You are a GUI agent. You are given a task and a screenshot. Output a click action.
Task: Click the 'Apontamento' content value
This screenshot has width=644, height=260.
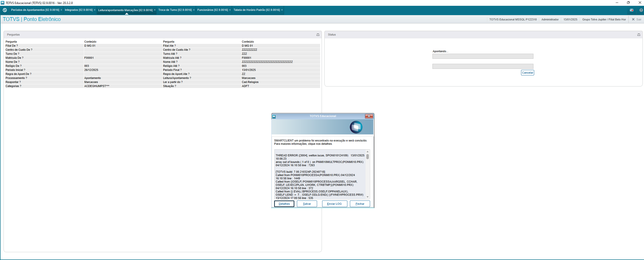click(x=92, y=78)
